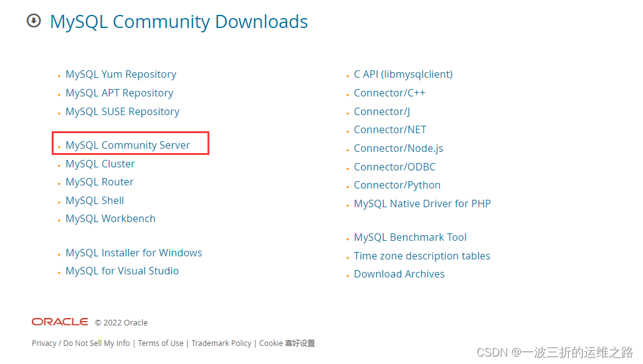The height and width of the screenshot is (364, 643).
Task: Open MySQL SUSE Repository link
Action: (123, 111)
